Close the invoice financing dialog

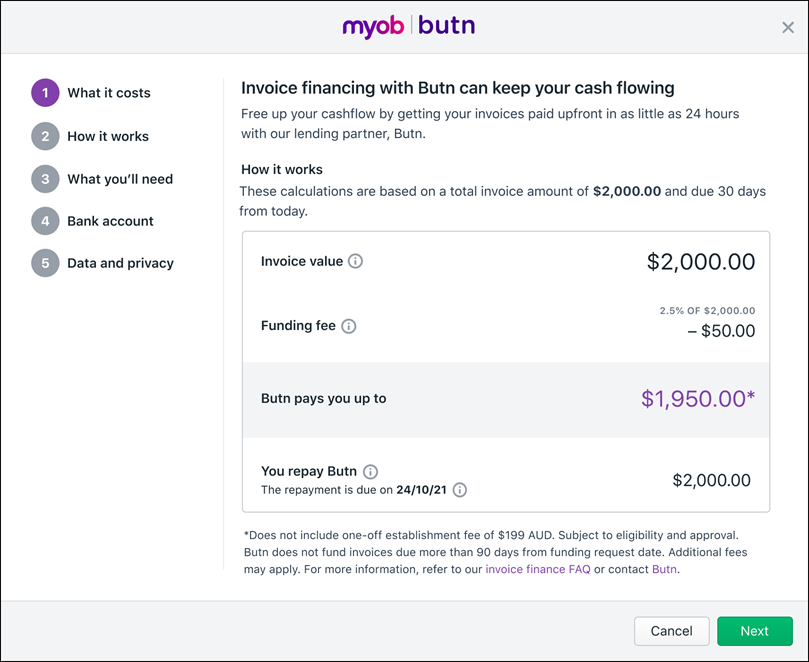788,27
